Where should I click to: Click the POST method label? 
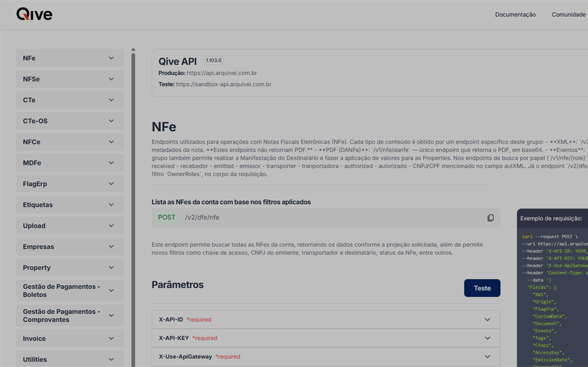click(x=166, y=217)
